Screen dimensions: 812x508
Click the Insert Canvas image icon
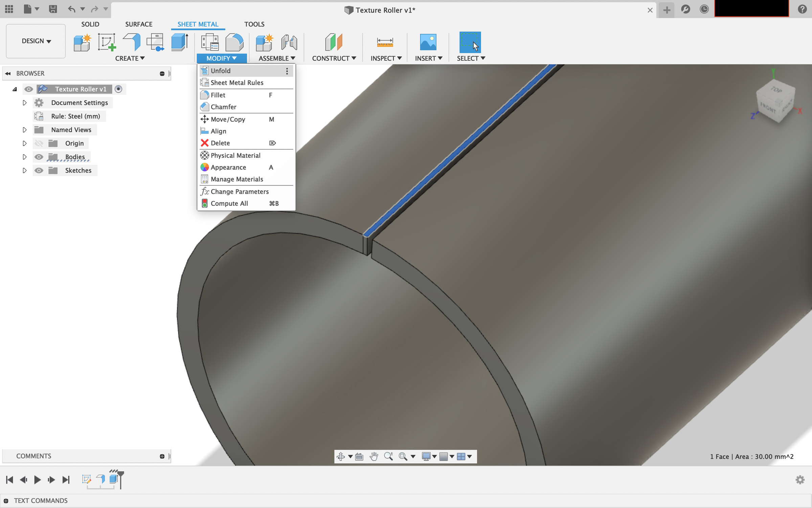428,42
